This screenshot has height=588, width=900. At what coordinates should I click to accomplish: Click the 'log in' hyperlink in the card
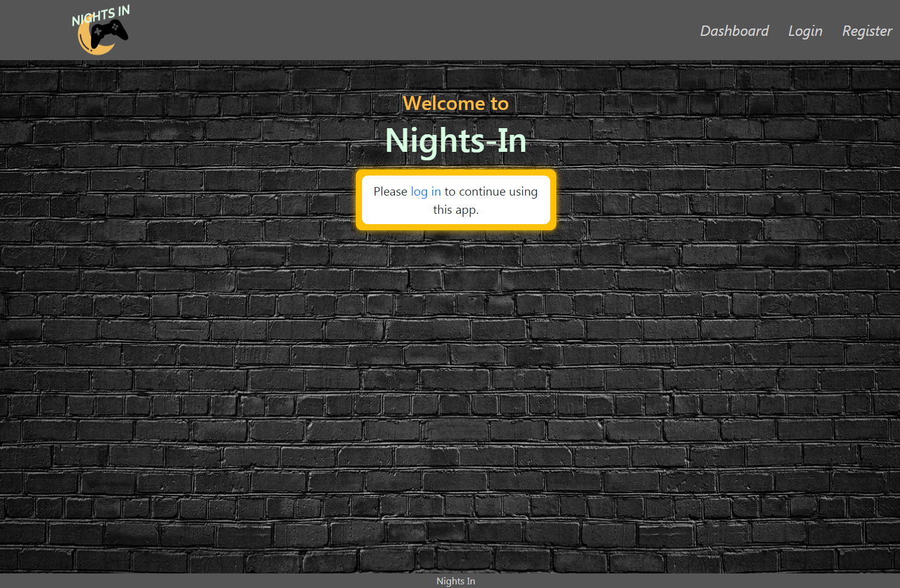click(426, 191)
